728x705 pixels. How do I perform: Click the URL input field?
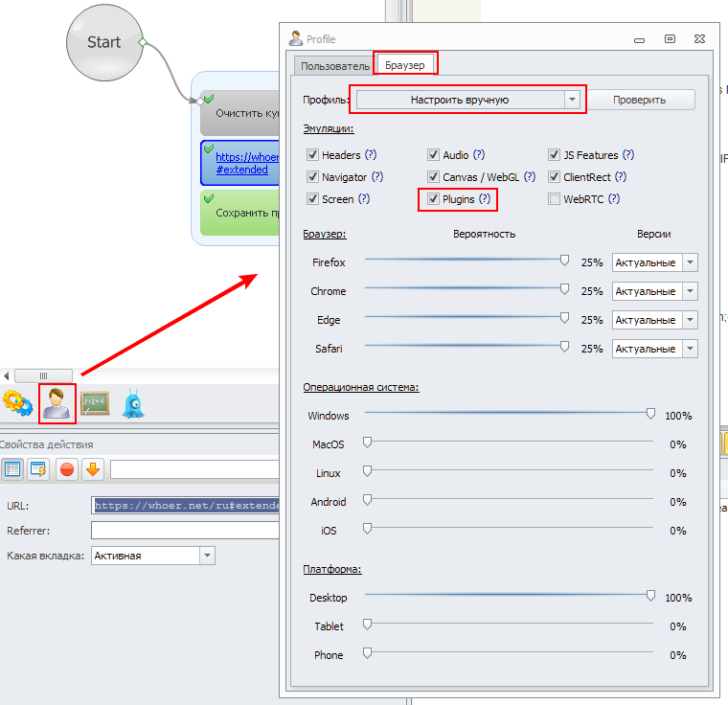click(185, 506)
